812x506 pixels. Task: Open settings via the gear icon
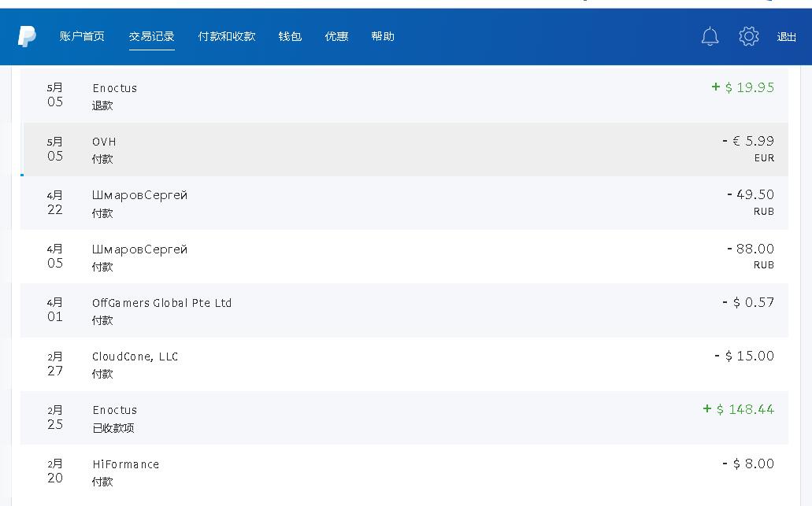(x=749, y=36)
